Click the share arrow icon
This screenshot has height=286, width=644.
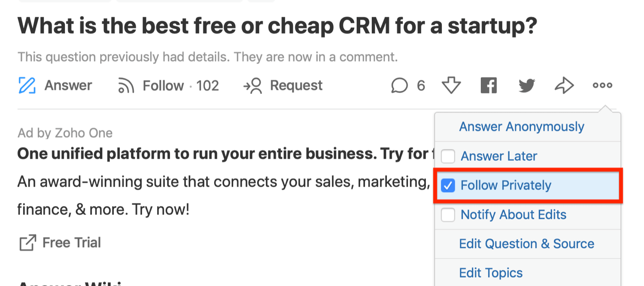pos(564,86)
